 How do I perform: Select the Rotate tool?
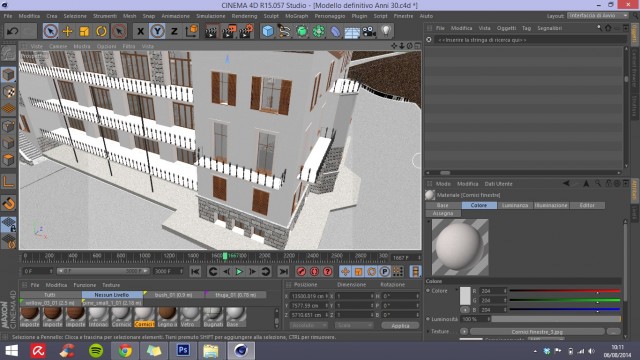click(x=101, y=31)
